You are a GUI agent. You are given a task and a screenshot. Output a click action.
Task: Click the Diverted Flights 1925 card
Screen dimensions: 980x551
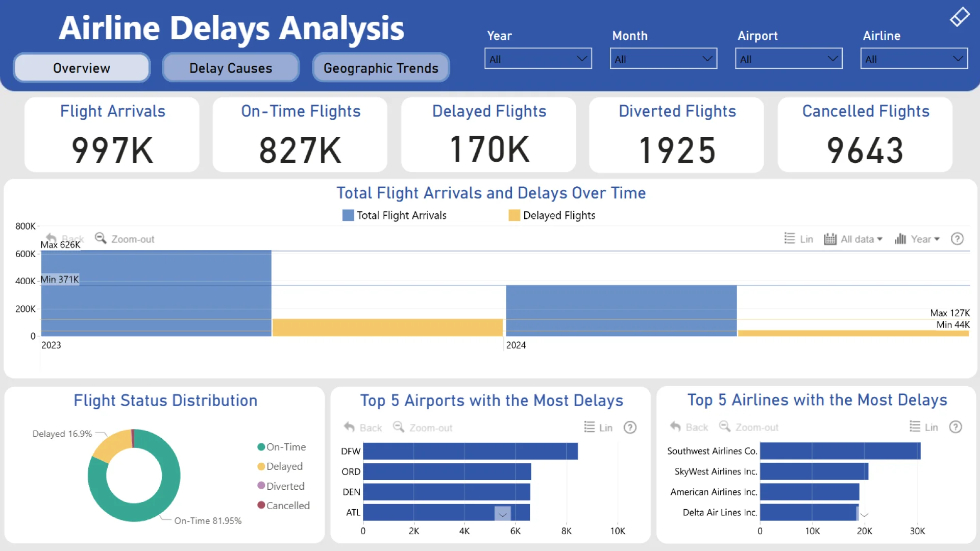677,135
